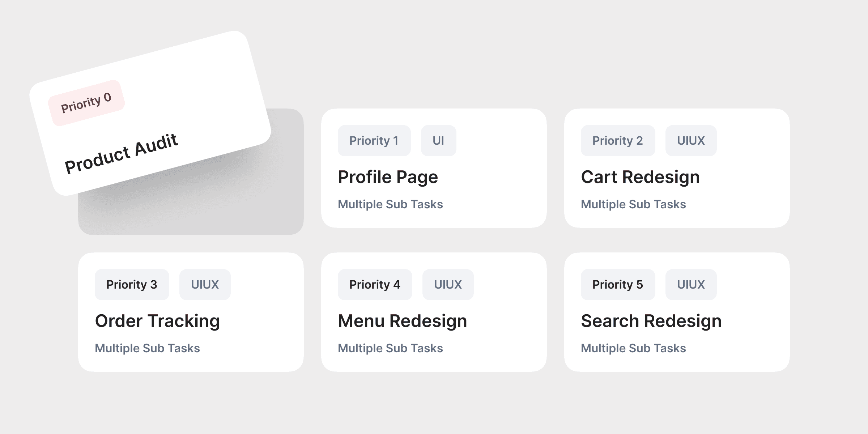Open the Search Redesign title
Screen dimensions: 868x434
point(651,321)
